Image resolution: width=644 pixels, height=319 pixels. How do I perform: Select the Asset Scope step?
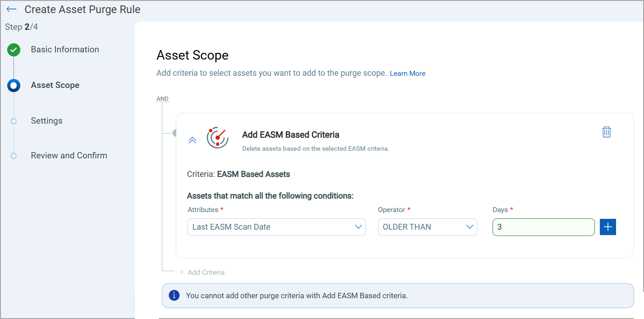[x=55, y=85]
